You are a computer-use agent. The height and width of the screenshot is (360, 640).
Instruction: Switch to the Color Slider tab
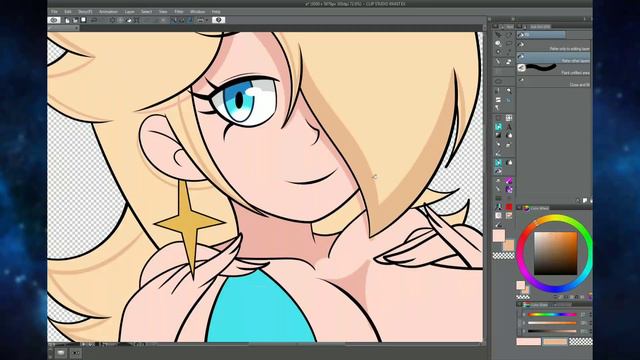[x=537, y=304]
